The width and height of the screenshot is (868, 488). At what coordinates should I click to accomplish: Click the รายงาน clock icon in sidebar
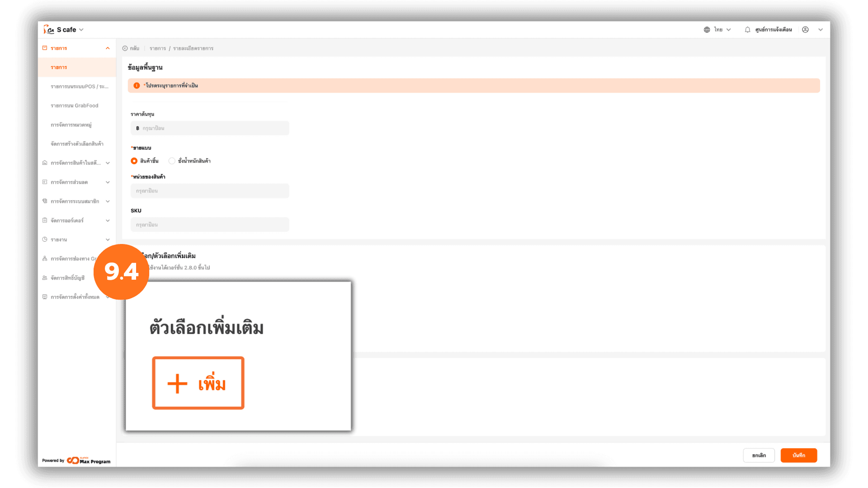click(45, 239)
